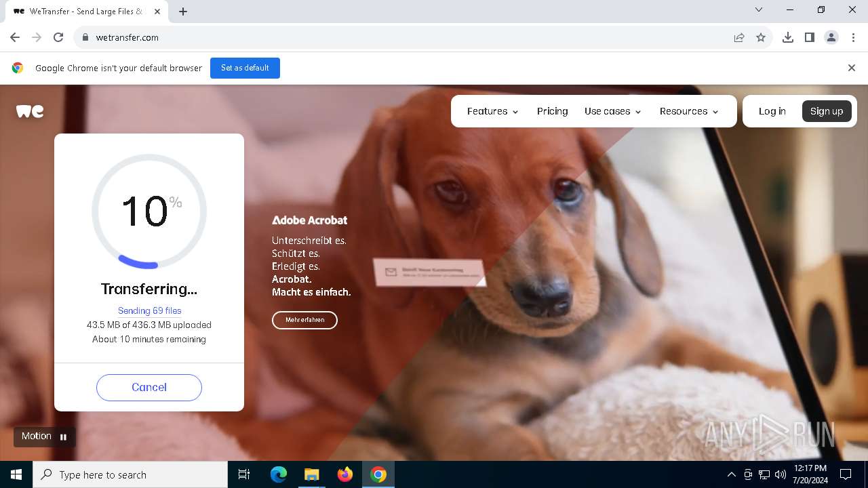Expand the Features menu

[x=493, y=111]
